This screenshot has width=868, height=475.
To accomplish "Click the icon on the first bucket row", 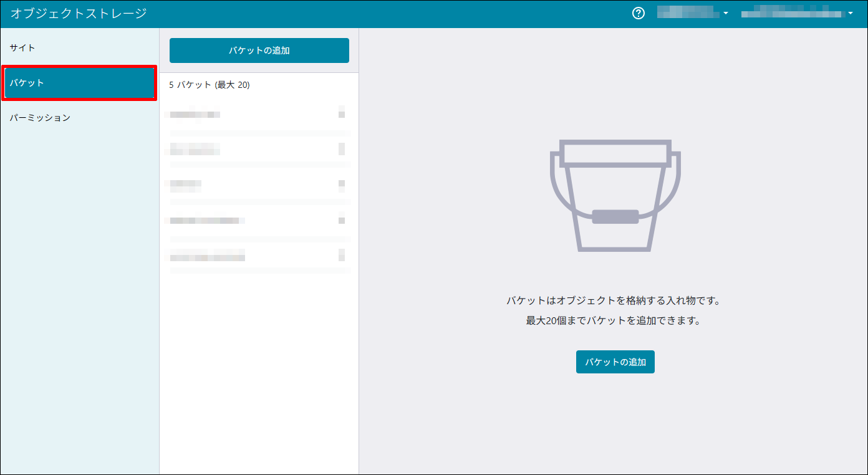I will (341, 113).
